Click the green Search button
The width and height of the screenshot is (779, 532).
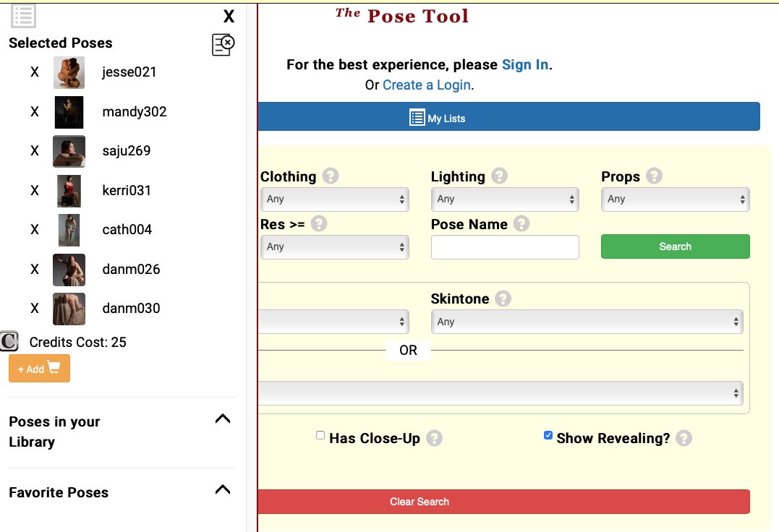point(675,246)
